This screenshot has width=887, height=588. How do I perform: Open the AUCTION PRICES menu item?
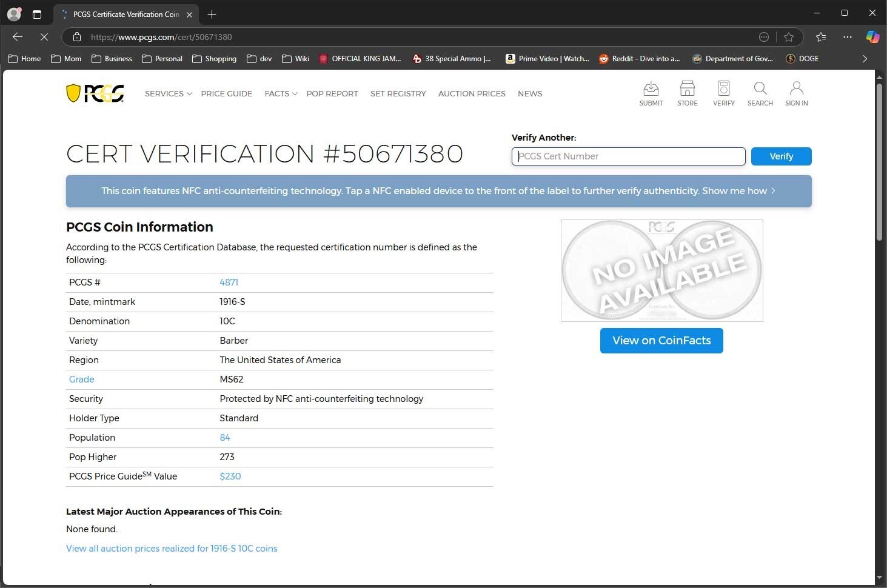tap(472, 93)
